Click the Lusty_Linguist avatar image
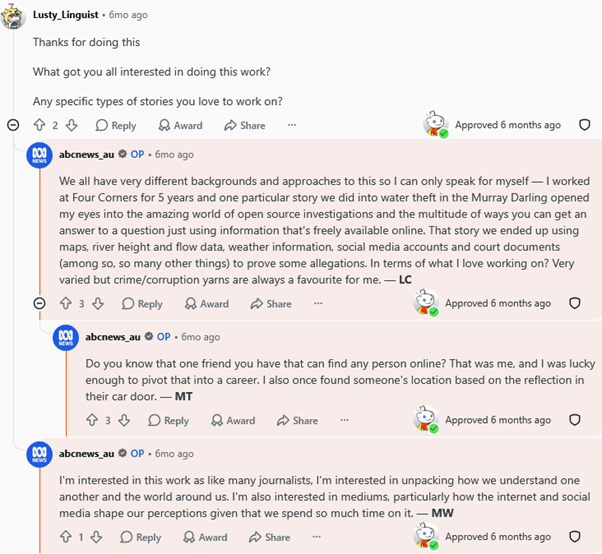 tap(13, 16)
